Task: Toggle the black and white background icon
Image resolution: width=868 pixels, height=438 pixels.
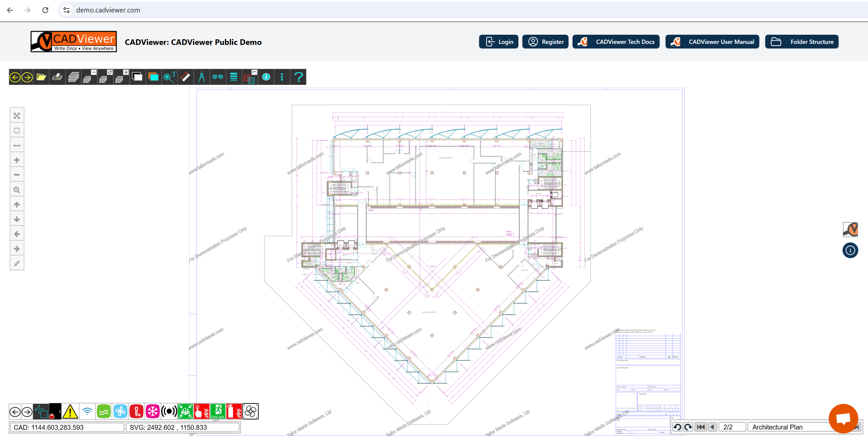Action: point(138,77)
